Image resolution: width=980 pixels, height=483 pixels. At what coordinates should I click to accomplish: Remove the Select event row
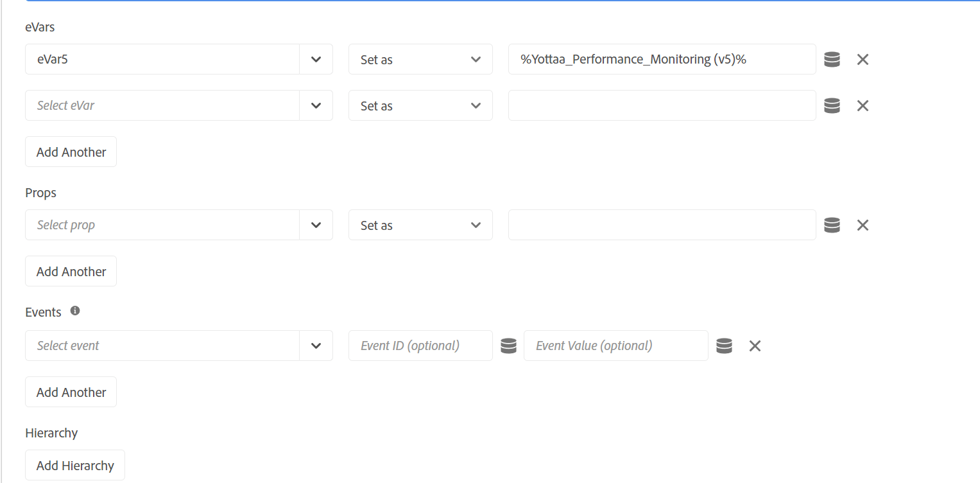(754, 346)
